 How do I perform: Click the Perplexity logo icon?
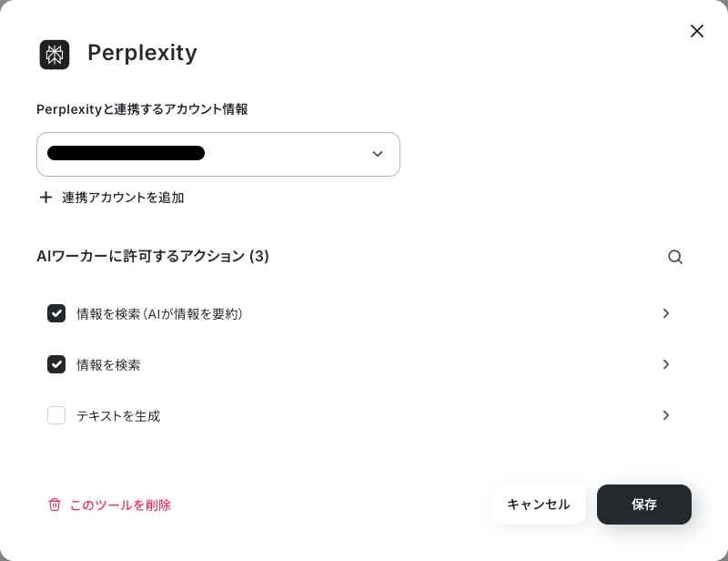coord(55,55)
